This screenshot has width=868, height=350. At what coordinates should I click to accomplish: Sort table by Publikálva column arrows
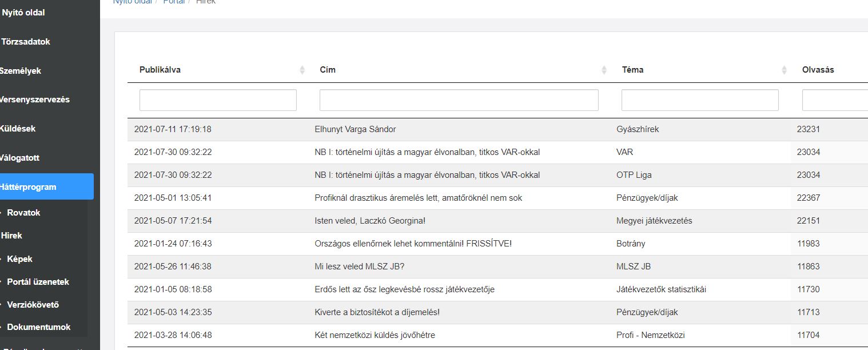pyautogui.click(x=302, y=70)
